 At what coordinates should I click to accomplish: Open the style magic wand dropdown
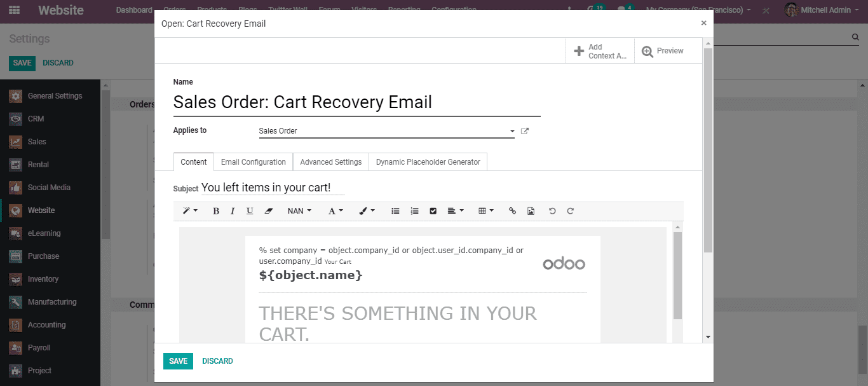click(x=190, y=211)
